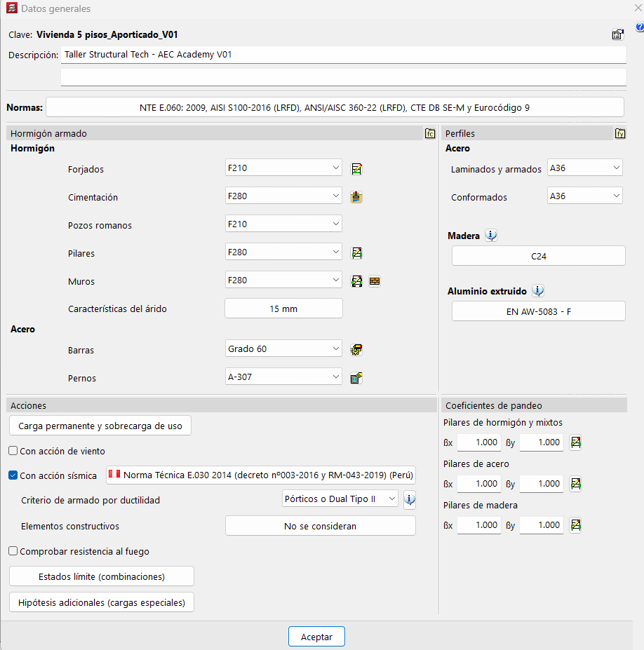Viewport: 644px width, 650px height.
Task: Edit ßx for concrete and mixed pillars
Action: point(478,442)
